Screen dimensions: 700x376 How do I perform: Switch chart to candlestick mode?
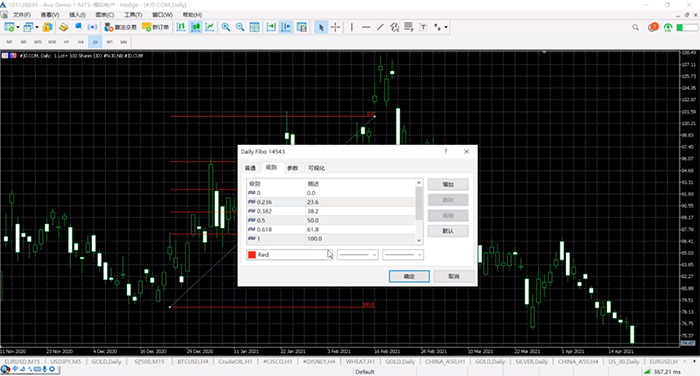pyautogui.click(x=196, y=27)
